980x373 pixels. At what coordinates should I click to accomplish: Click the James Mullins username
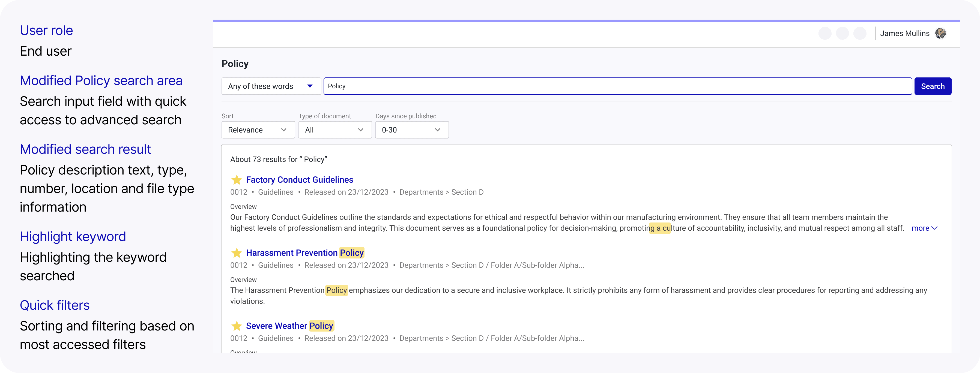[904, 34]
